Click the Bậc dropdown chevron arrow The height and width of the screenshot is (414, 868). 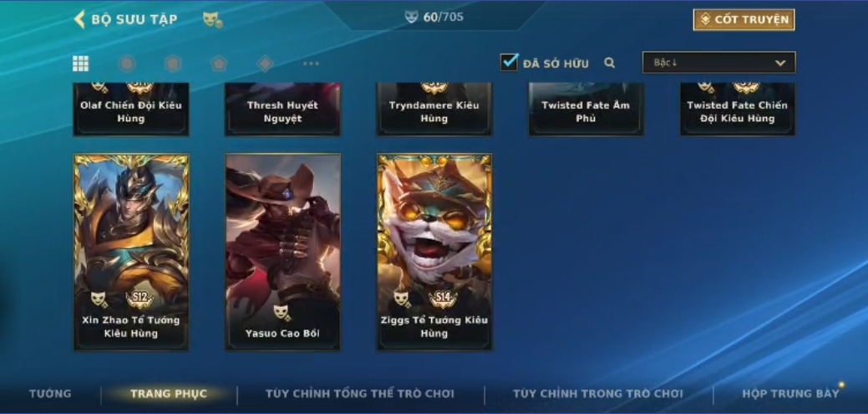point(780,64)
